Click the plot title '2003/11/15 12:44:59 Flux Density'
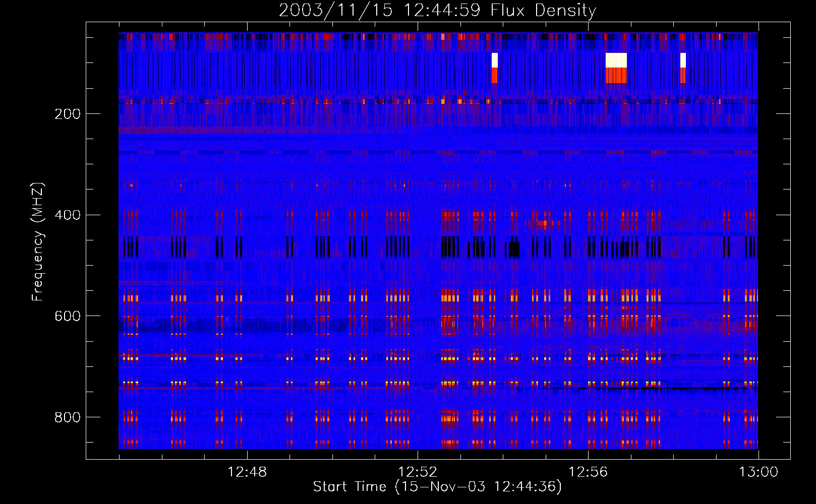Screen dimensions: 816x504 pos(437,10)
